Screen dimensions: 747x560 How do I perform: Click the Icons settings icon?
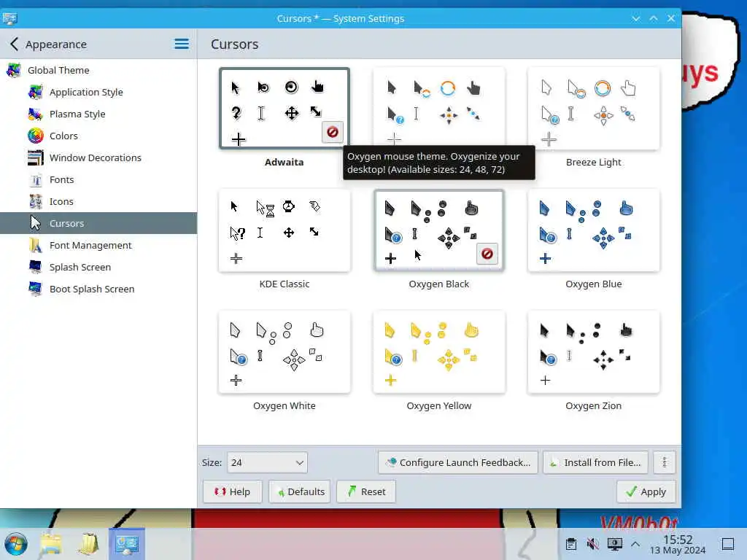click(35, 201)
